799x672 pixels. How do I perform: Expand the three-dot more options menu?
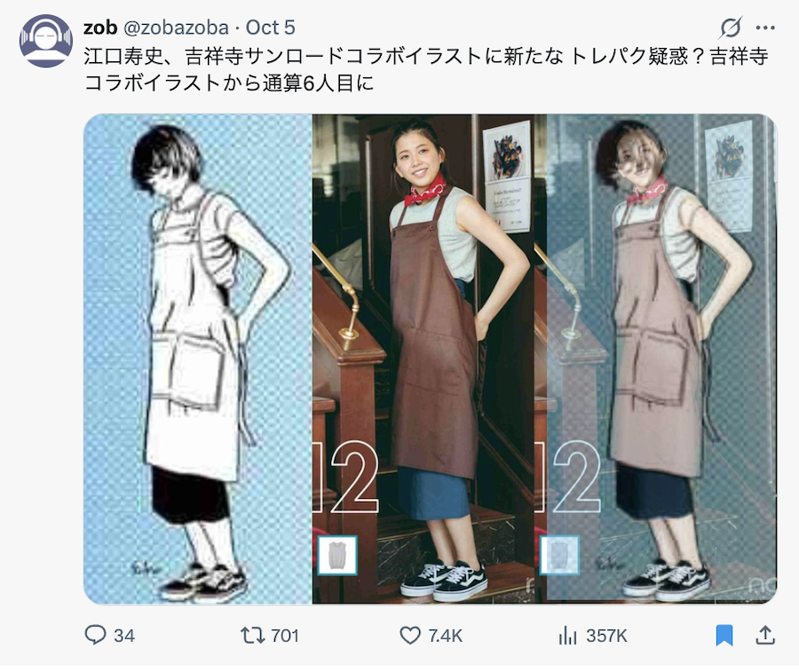(x=765, y=28)
